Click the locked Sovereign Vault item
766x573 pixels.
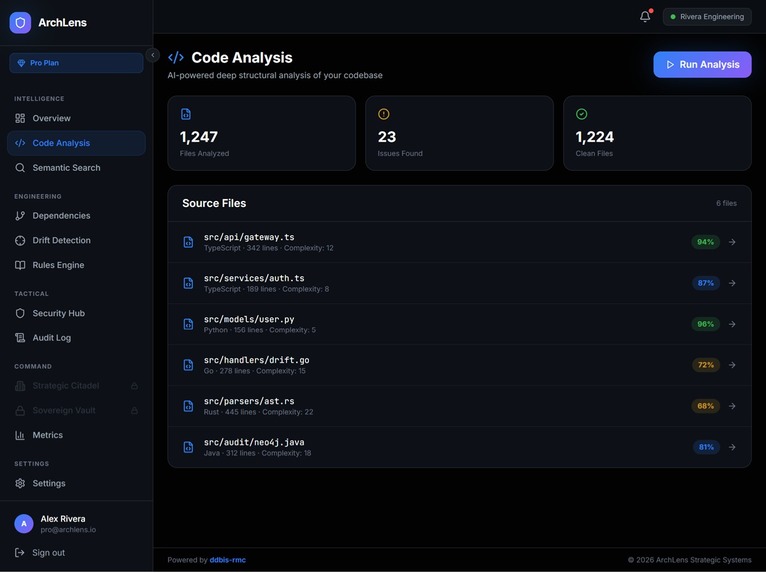[x=76, y=410]
